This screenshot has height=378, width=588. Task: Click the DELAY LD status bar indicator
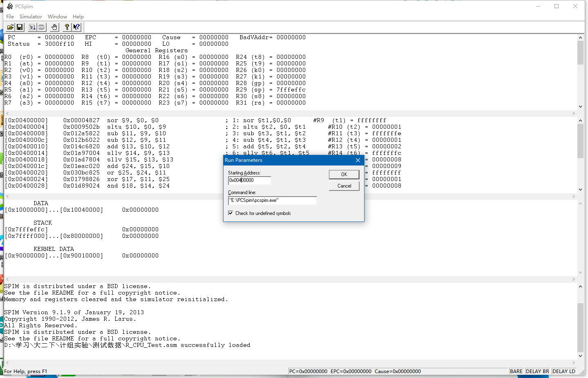click(564, 371)
